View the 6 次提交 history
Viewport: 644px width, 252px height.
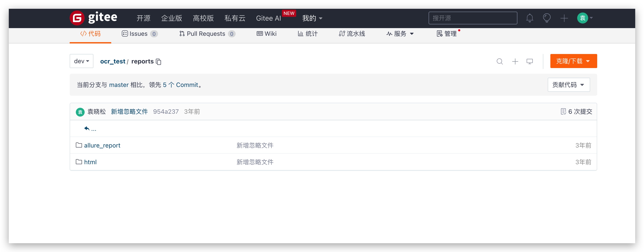[x=576, y=112]
